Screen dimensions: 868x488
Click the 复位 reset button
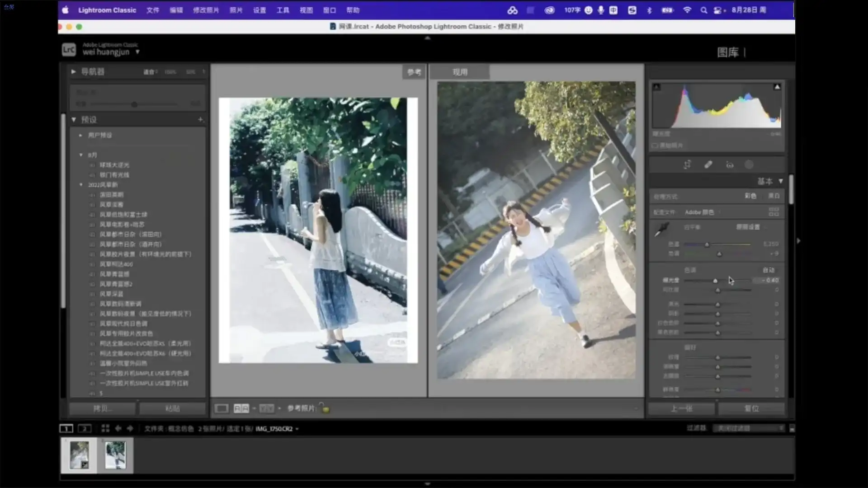[x=751, y=408]
